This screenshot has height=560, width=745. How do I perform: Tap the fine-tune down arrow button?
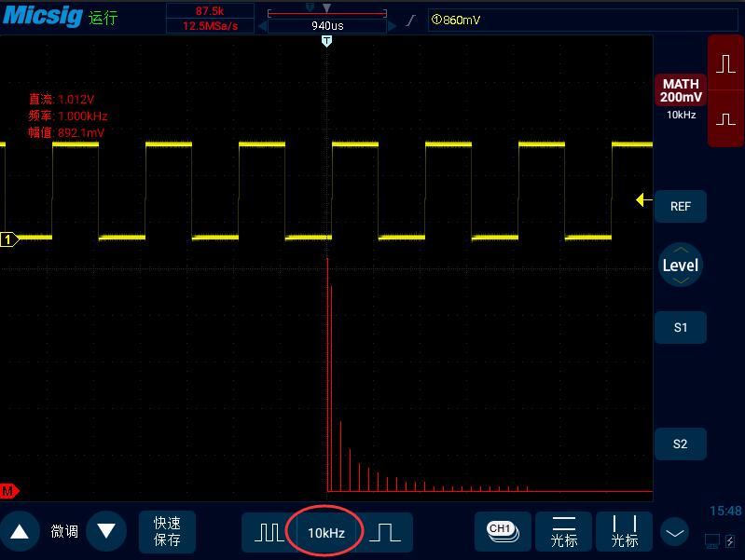click(106, 531)
